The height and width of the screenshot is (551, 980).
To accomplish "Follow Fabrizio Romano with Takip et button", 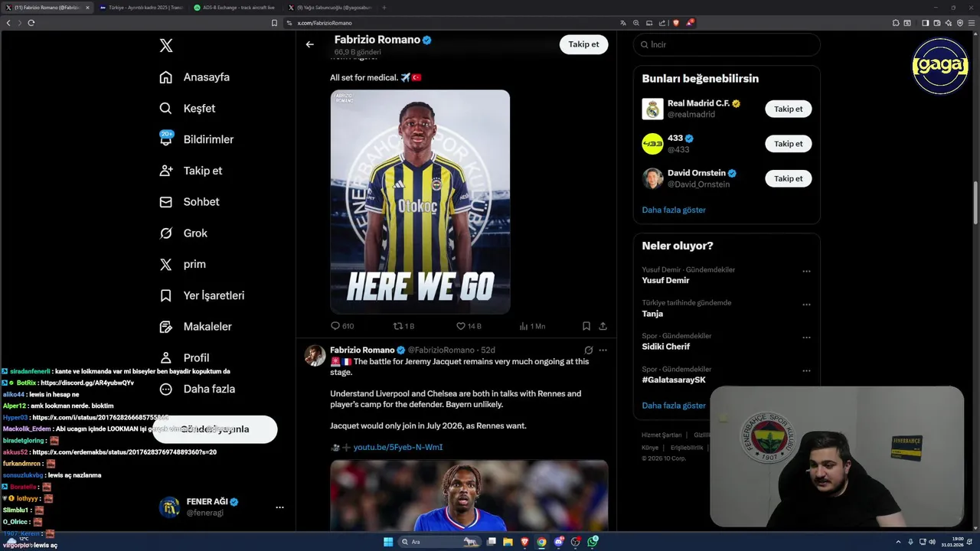I will (583, 44).
